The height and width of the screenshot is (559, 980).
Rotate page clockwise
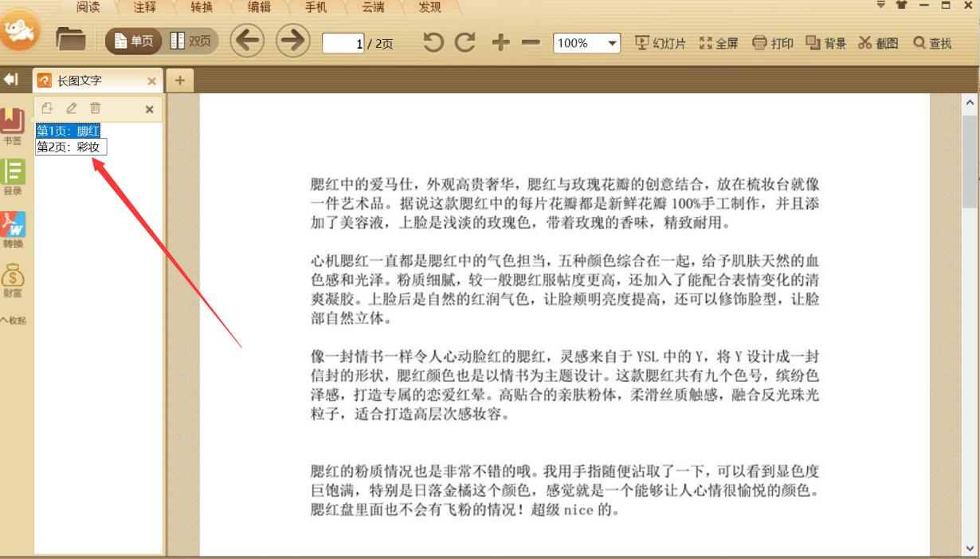coord(465,43)
